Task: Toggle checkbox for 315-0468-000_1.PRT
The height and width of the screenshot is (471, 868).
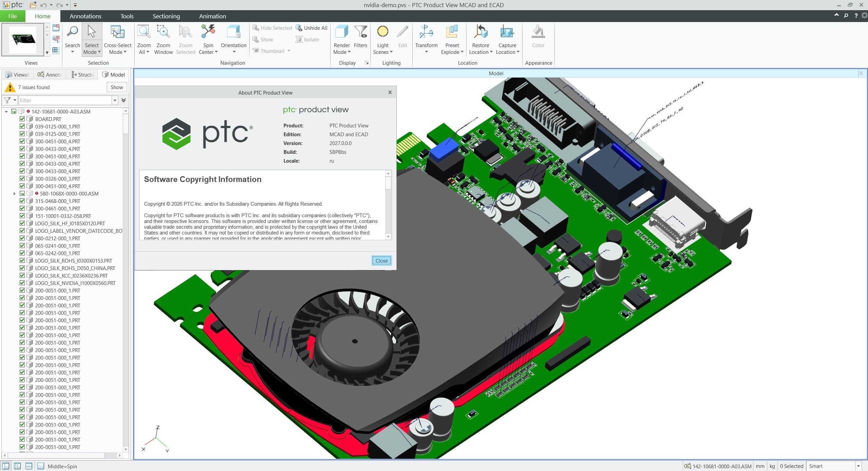Action: pyautogui.click(x=22, y=201)
